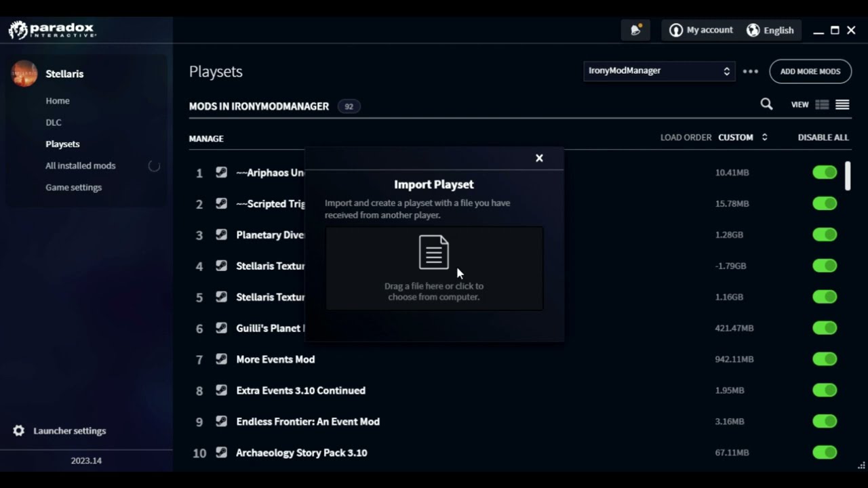Open All installed mods
The image size is (868, 488).
pyautogui.click(x=81, y=165)
